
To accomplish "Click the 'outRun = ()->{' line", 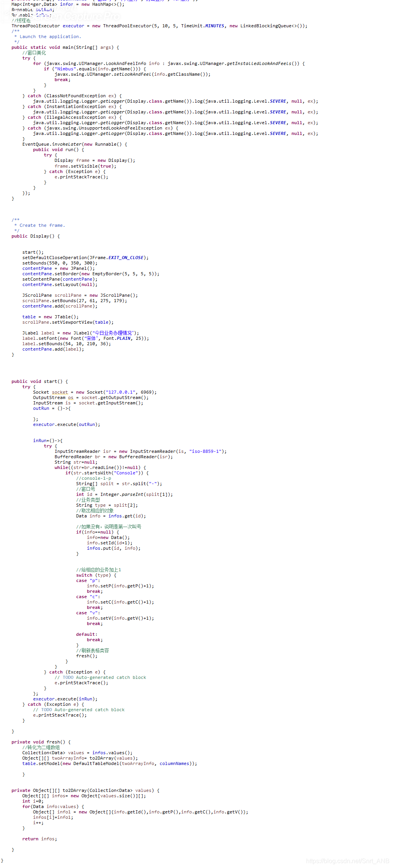I will pyautogui.click(x=52, y=408).
